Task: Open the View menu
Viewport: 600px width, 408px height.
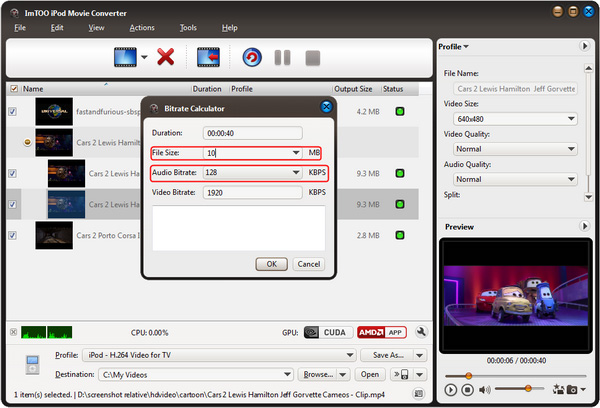Action: coord(96,28)
